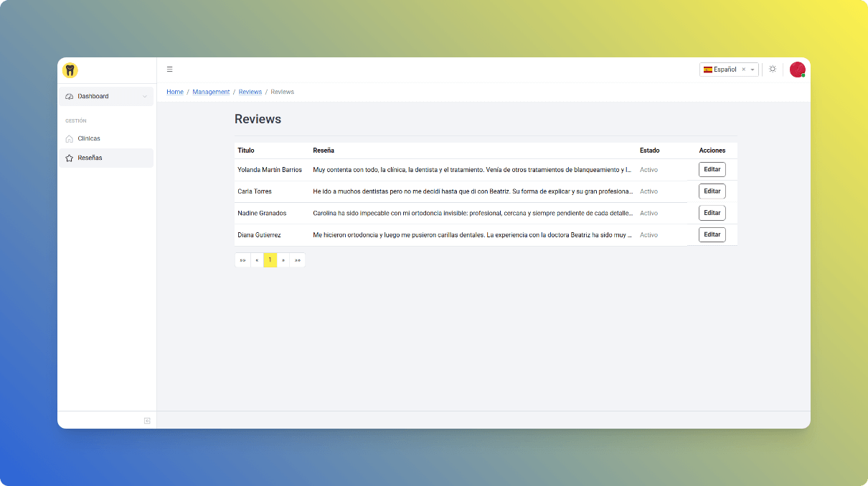Image resolution: width=868 pixels, height=486 pixels.
Task: Click the underlined Reviews breadcrumb link
Action: pos(250,92)
